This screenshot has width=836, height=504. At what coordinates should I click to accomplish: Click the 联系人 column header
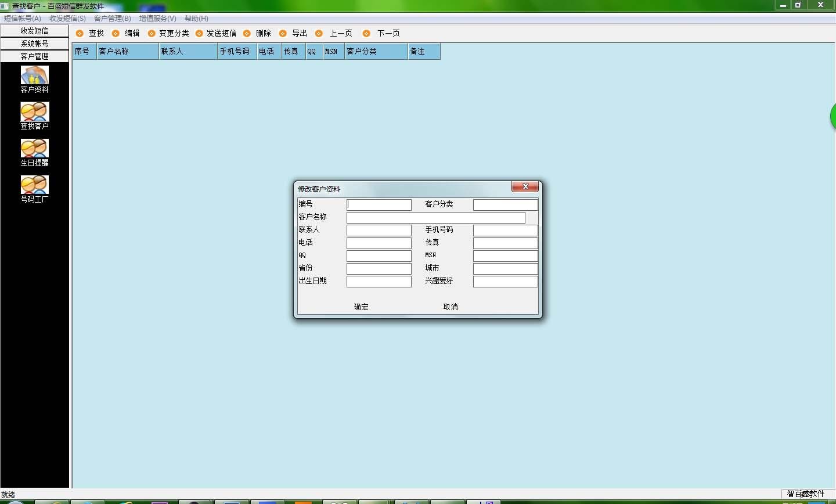point(188,51)
